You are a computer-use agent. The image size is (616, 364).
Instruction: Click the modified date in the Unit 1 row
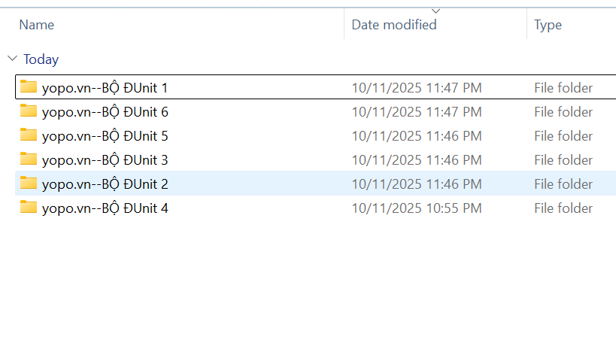click(417, 88)
